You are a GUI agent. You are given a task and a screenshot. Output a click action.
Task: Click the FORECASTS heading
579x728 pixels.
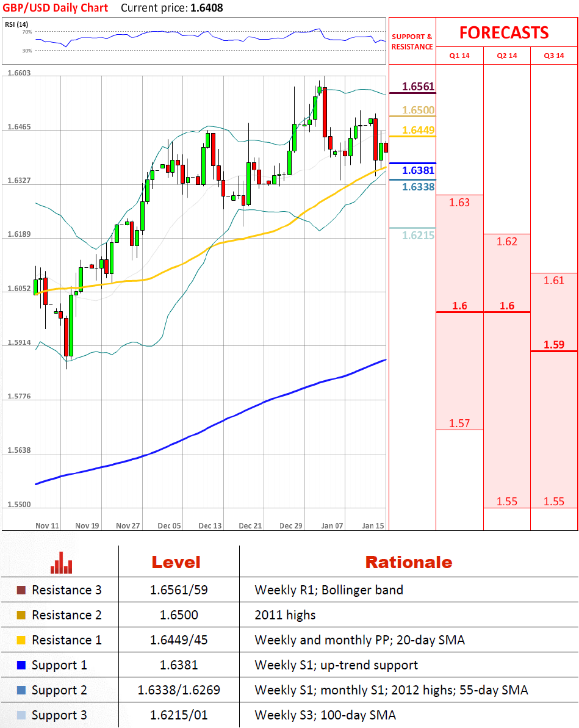click(504, 32)
